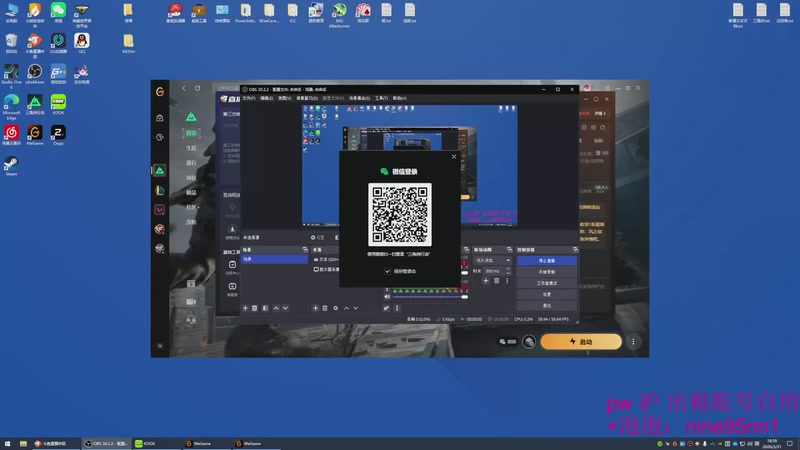
Task: Click the Stop Streaming button in OBS controls
Action: point(546,261)
